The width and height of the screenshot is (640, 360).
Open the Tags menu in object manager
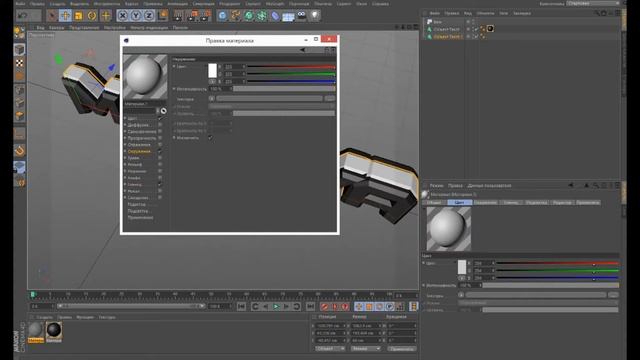503,13
